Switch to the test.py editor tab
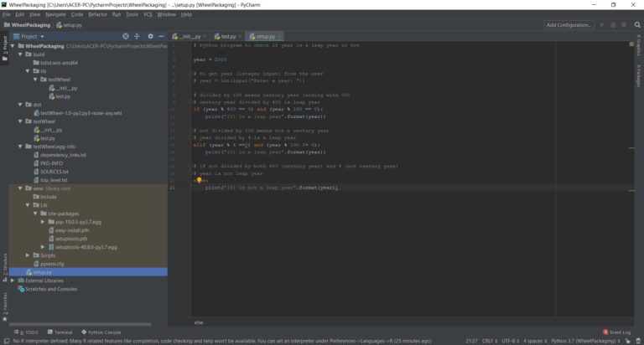The image size is (644, 345). click(224, 37)
